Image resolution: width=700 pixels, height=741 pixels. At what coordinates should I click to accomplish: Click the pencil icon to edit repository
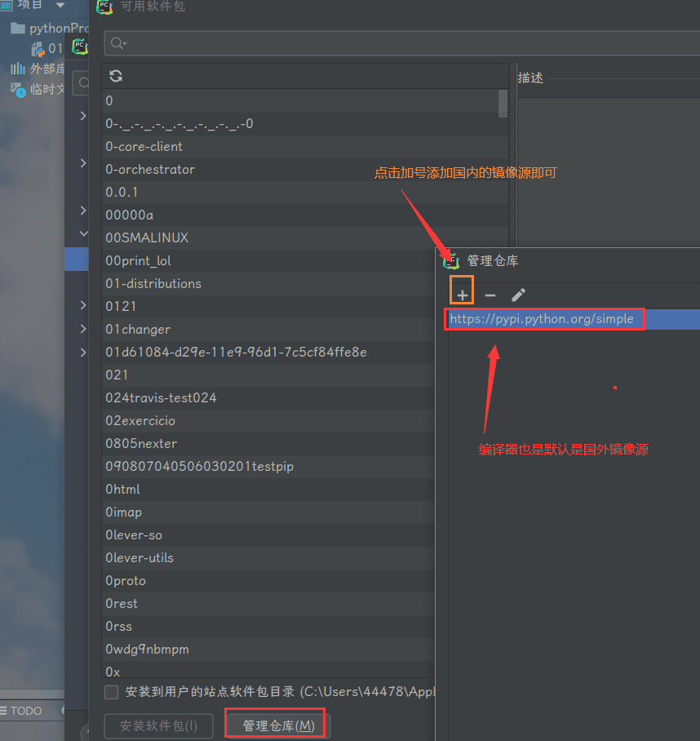pyautogui.click(x=518, y=295)
